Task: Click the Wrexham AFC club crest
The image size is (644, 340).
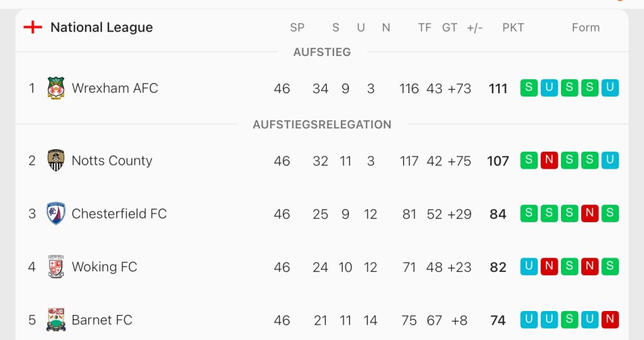Action: [x=56, y=88]
